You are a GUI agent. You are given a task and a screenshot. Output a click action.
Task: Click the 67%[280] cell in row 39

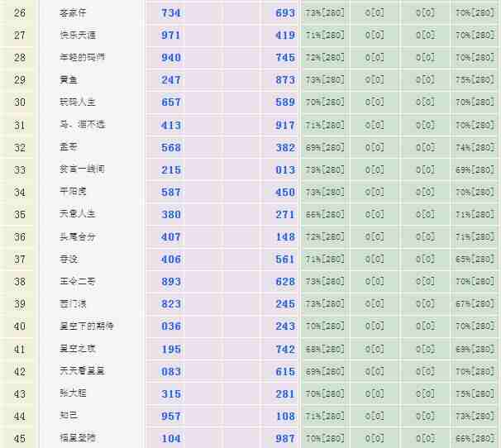pos(475,303)
